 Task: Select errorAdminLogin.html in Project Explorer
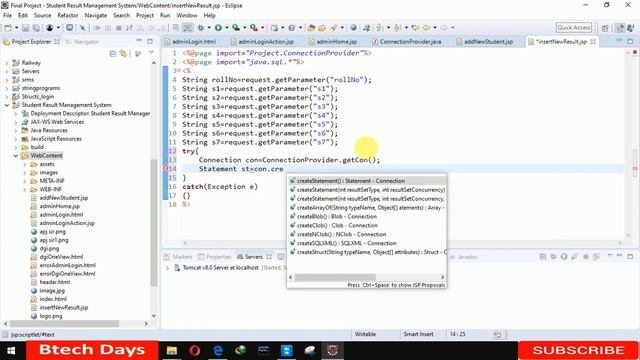pyautogui.click(x=67, y=265)
